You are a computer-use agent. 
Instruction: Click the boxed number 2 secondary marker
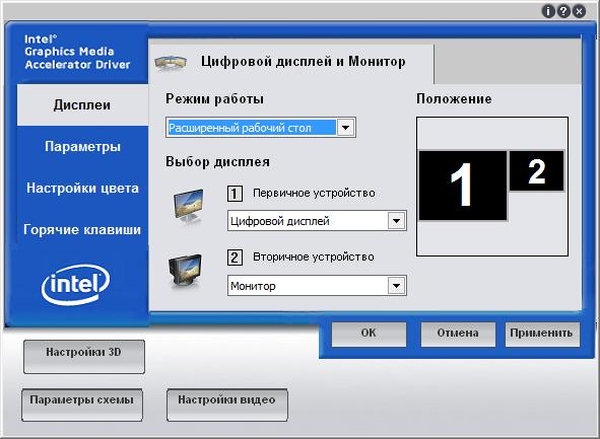pyautogui.click(x=235, y=258)
